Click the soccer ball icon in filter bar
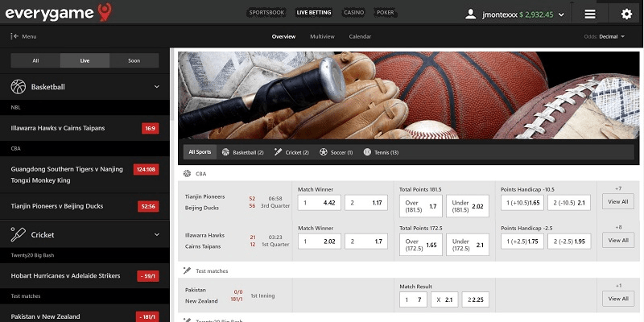Screen dimensions: 644x322 click(324, 152)
